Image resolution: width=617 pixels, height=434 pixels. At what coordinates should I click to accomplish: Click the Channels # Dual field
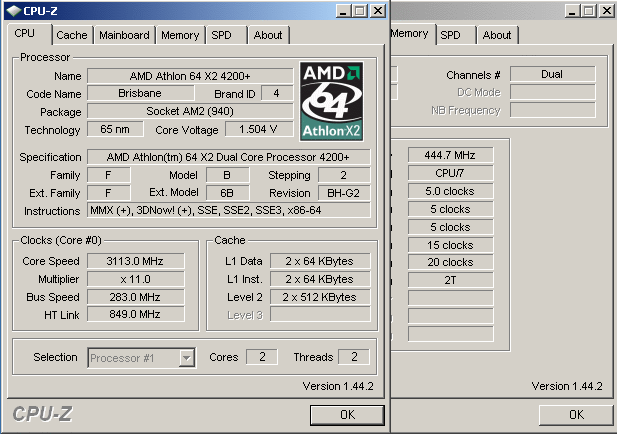552,75
